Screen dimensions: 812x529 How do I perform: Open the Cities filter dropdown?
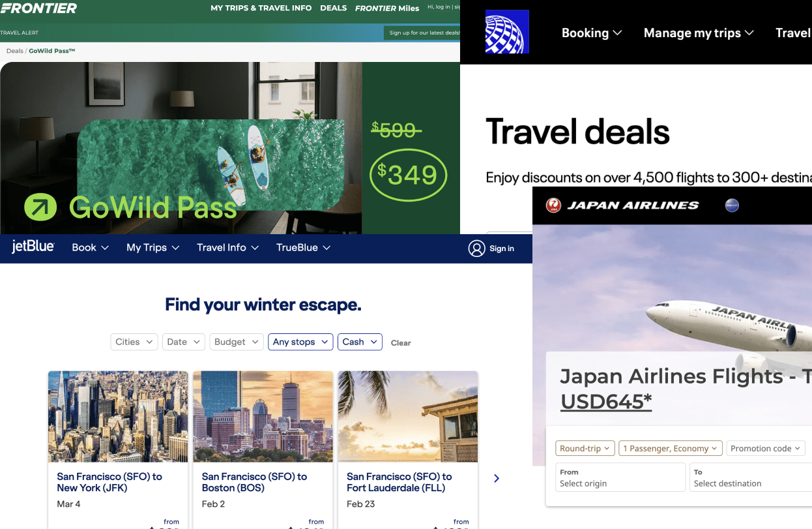coord(134,342)
